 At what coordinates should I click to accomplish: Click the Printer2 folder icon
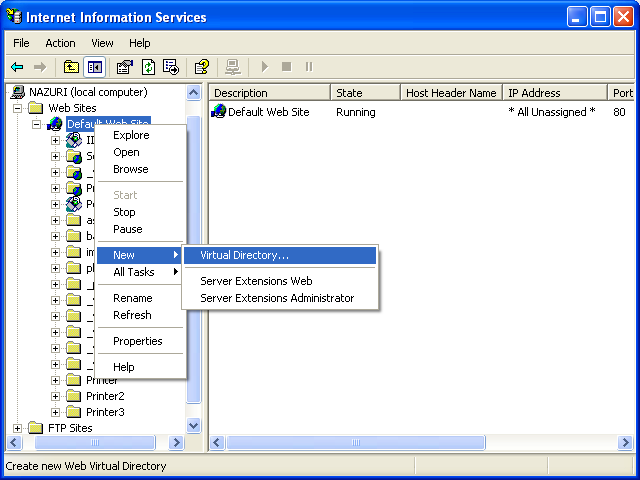click(73, 396)
